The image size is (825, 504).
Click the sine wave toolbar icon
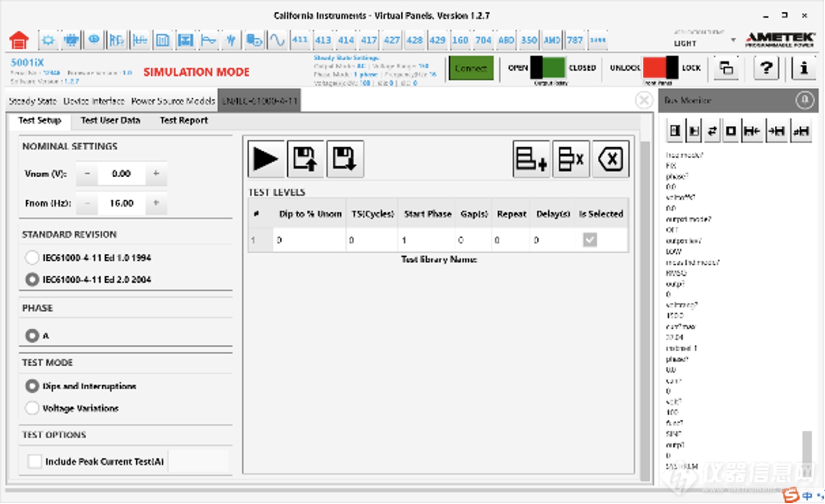[x=277, y=40]
